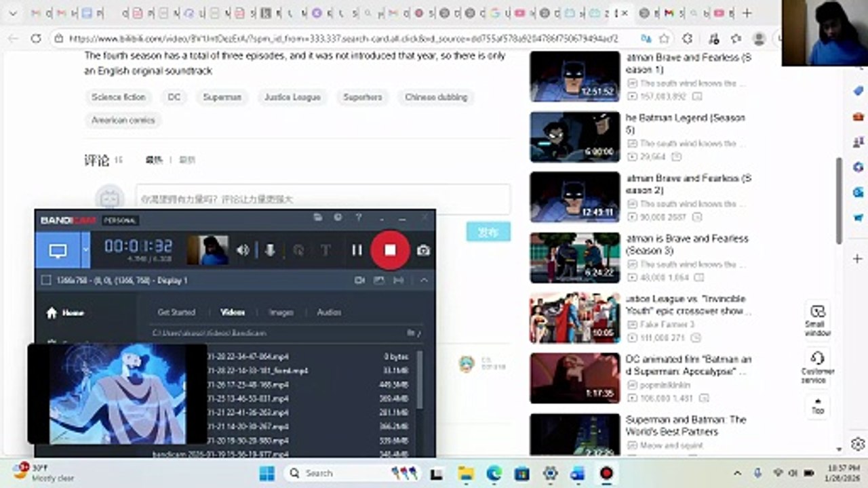Image resolution: width=868 pixels, height=488 pixels.
Task: Click the Bandicam webcam preview thumbnail
Action: pos(208,250)
